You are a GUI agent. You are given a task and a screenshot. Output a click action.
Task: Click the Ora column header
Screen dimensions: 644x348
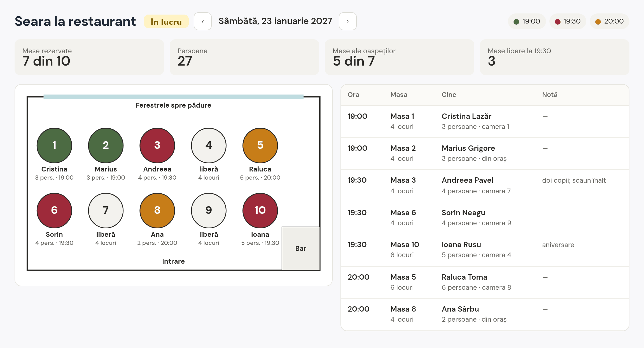(x=353, y=95)
